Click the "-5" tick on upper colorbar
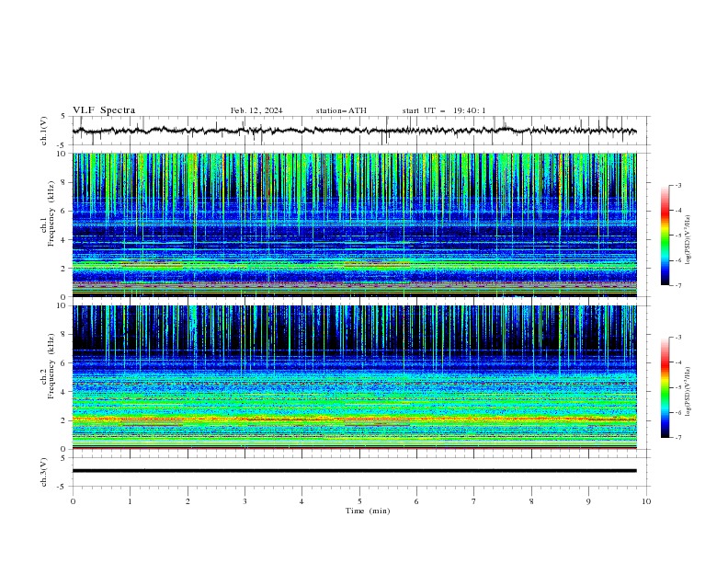This screenshot has height=563, width=728. point(677,236)
